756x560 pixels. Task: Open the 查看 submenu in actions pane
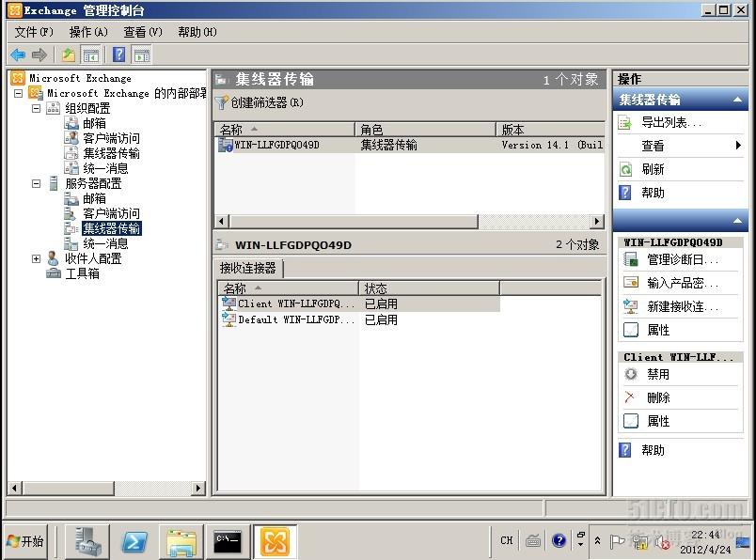[680, 146]
